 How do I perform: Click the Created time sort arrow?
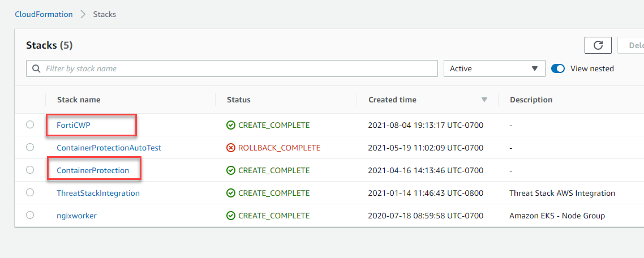(484, 100)
